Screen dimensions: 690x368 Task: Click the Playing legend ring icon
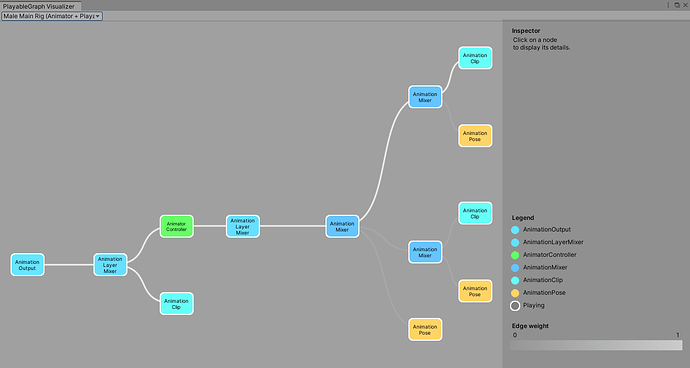tap(515, 305)
